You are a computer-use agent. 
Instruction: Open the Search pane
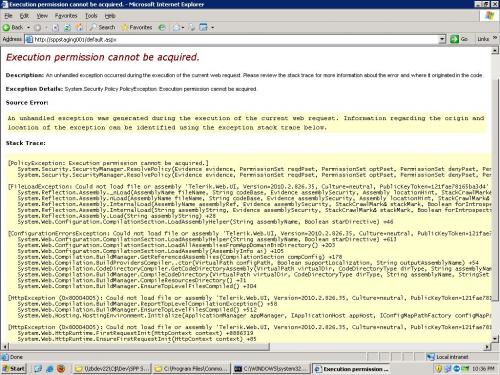coord(102,27)
